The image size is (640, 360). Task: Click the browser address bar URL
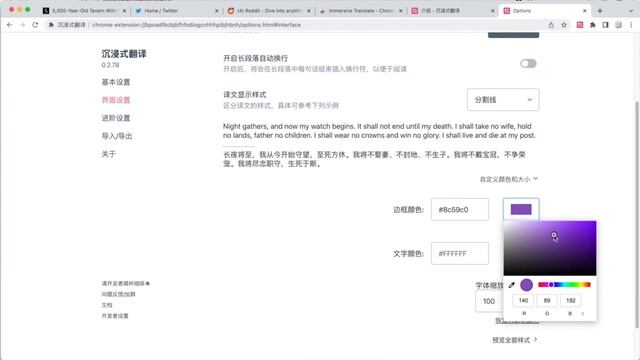tap(196, 25)
